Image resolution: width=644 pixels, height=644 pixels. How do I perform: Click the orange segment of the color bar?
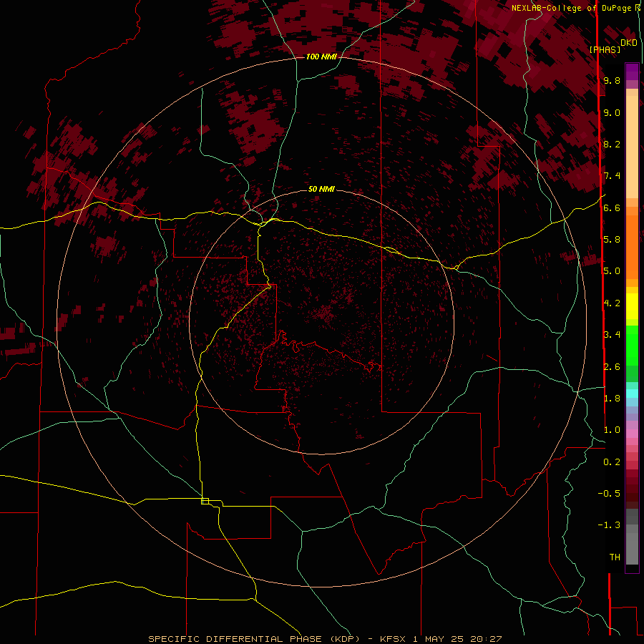pyautogui.click(x=632, y=246)
